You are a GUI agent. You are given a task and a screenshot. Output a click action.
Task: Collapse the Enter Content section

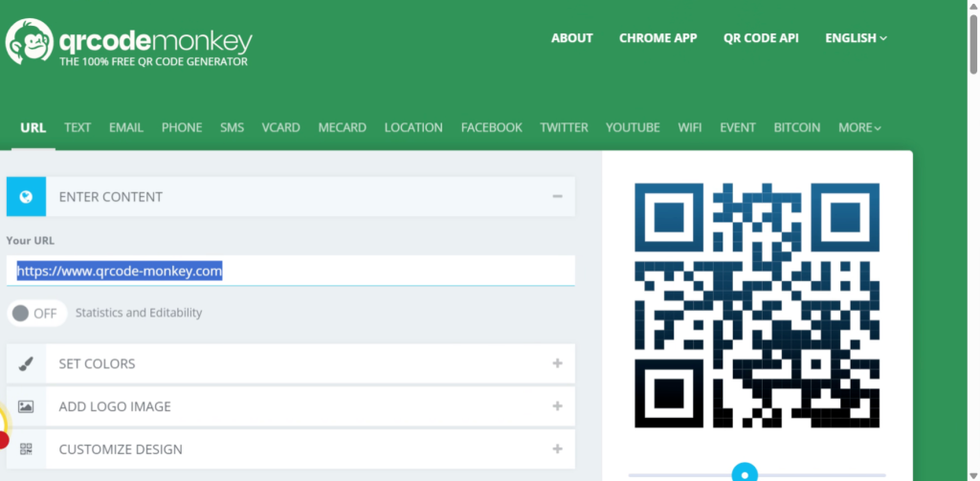(x=556, y=196)
